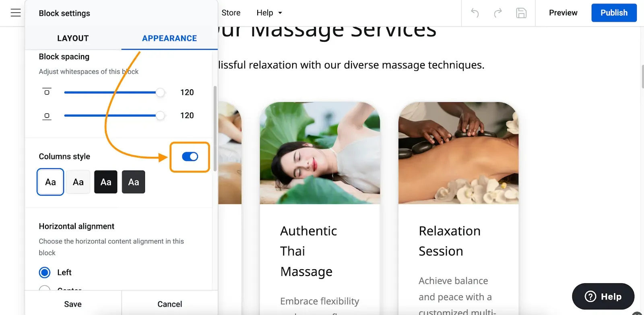Toggle the Columns style switch
This screenshot has height=315, width=644.
click(190, 156)
